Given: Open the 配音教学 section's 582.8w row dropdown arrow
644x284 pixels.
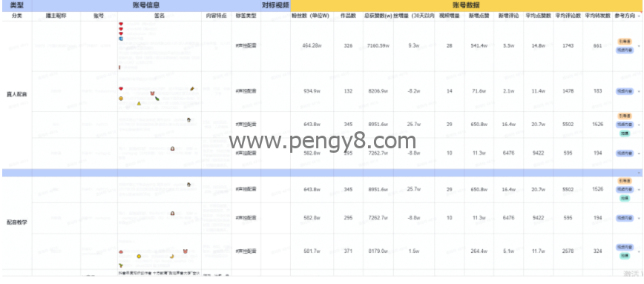Looking at the screenshot, I should point(639,218).
